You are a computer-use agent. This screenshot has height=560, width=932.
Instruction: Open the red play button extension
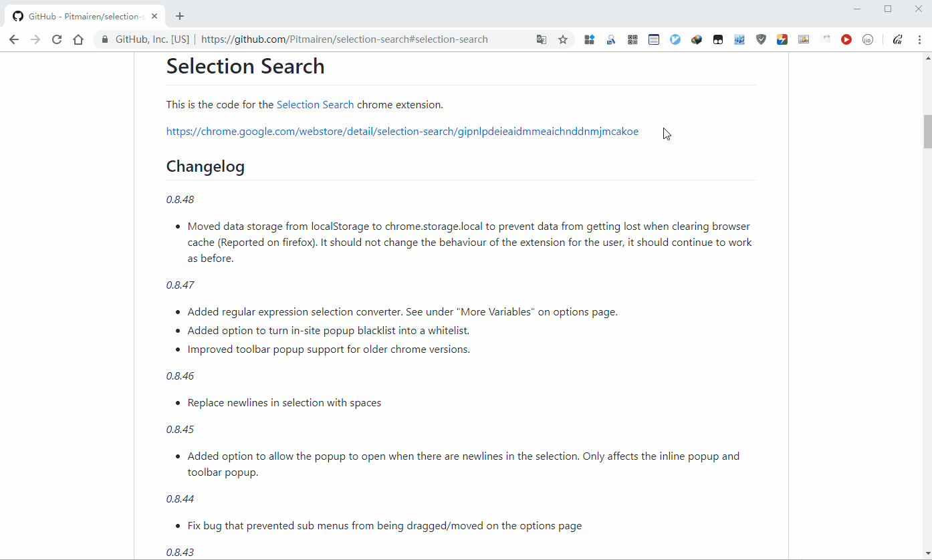[846, 39]
